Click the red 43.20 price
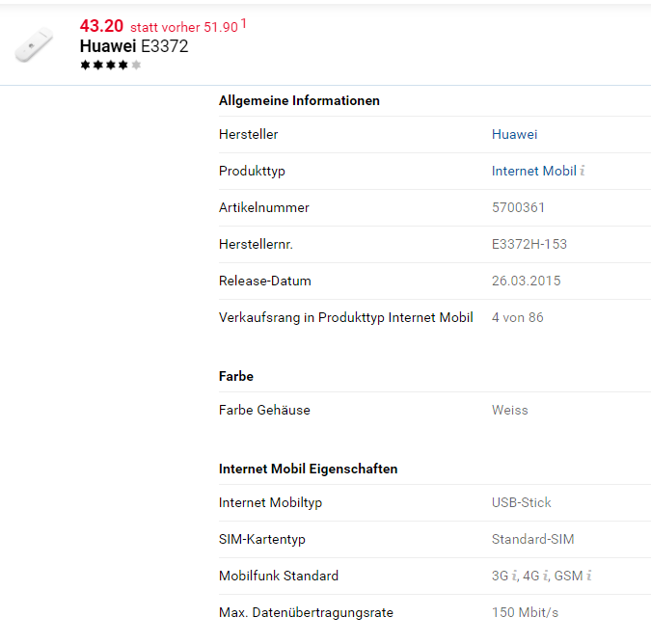 point(101,26)
